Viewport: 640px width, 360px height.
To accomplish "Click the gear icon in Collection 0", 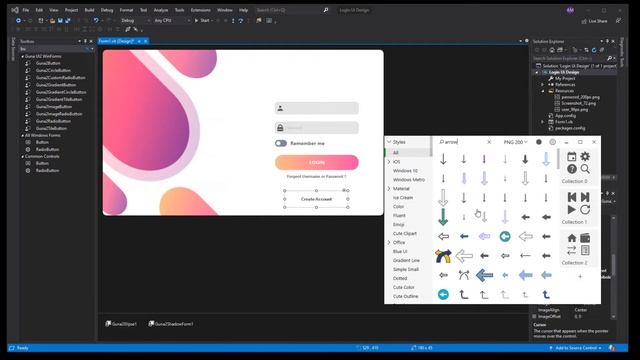I will (585, 156).
